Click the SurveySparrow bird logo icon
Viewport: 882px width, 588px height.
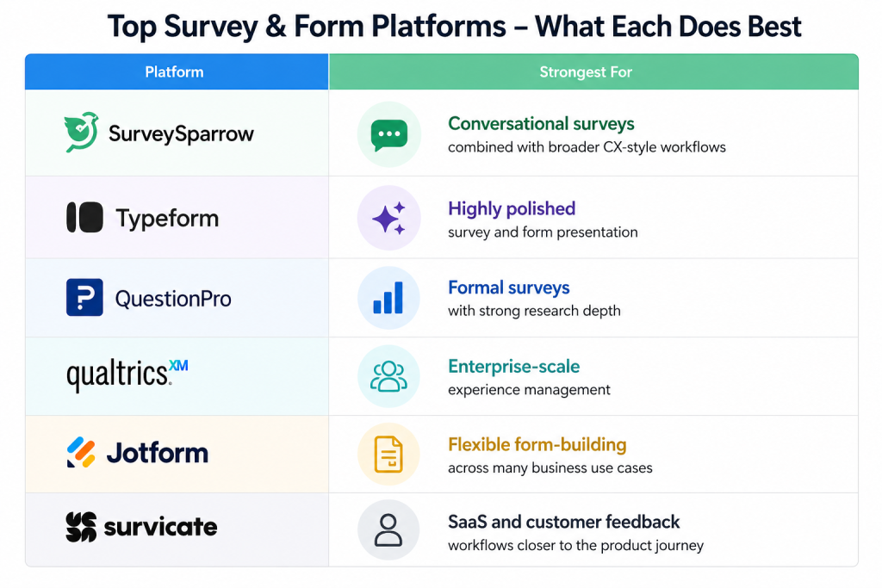pyautogui.click(x=82, y=133)
